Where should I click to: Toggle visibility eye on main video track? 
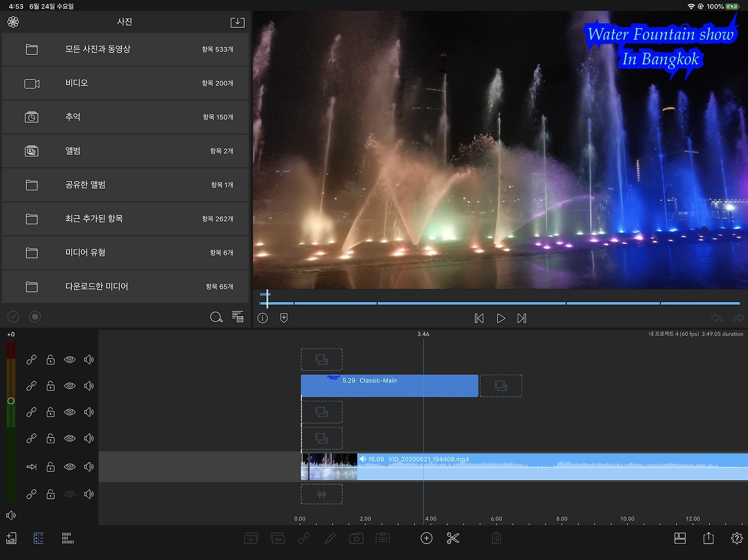[x=70, y=467]
